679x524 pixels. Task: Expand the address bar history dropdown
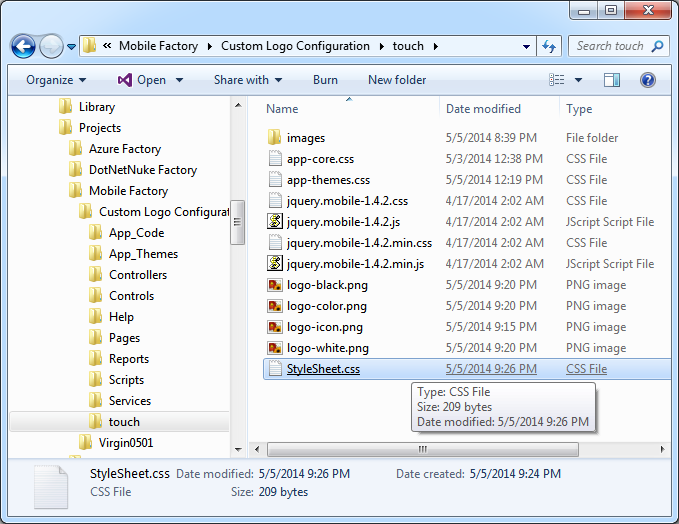tap(527, 46)
